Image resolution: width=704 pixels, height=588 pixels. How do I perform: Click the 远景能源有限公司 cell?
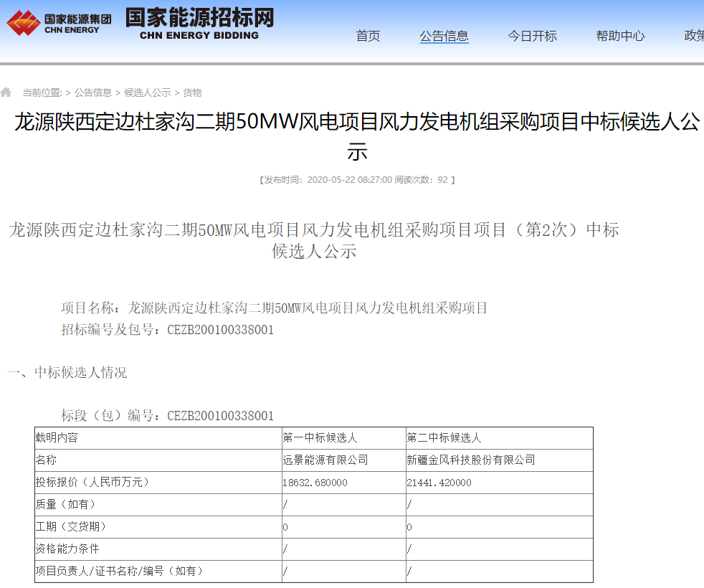[x=344, y=460]
